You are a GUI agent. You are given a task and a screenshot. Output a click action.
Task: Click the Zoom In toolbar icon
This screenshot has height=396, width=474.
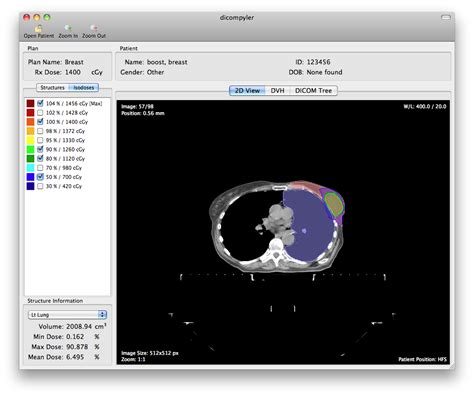point(68,32)
